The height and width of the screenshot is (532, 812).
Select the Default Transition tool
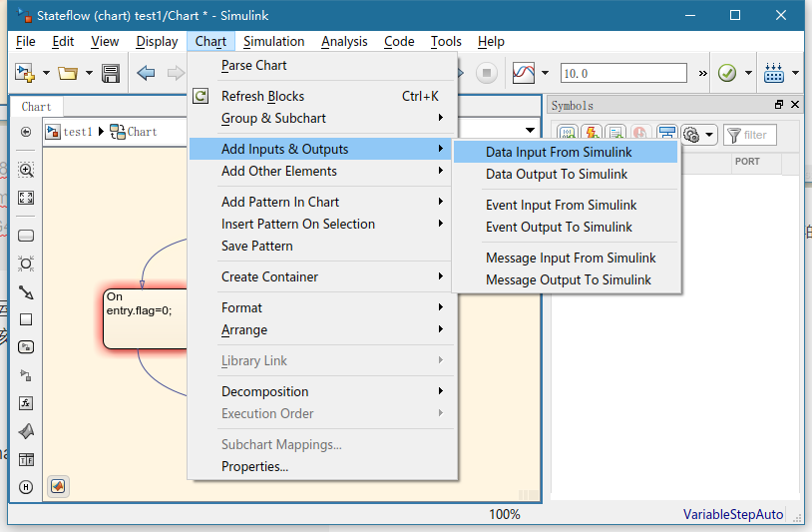coord(26,292)
